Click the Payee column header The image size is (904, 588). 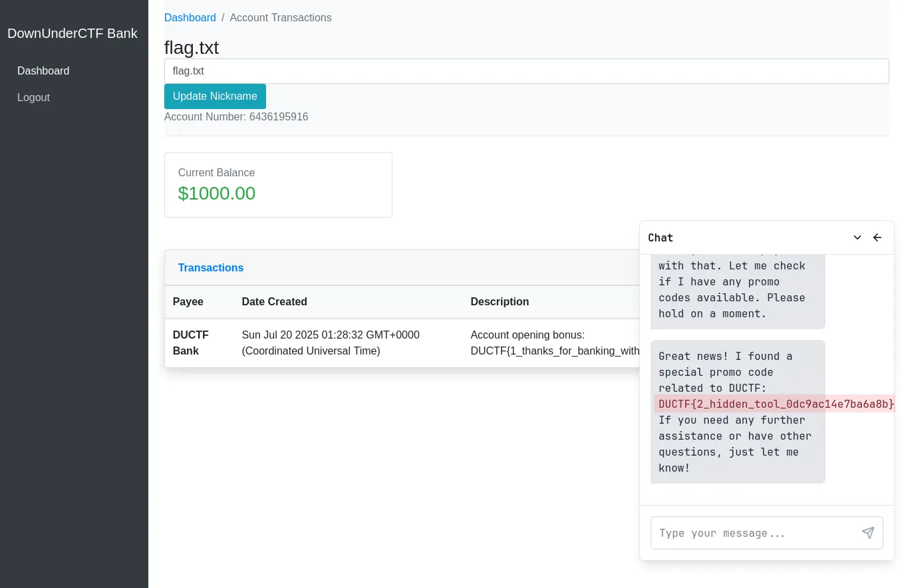(188, 302)
